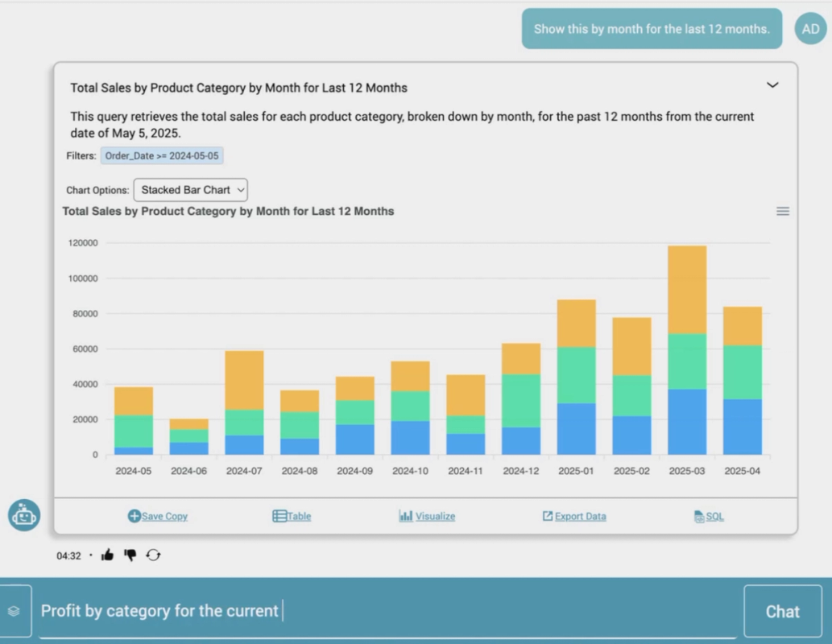Click the user message bubble about 12 months
This screenshot has height=644, width=832.
pyautogui.click(x=652, y=29)
